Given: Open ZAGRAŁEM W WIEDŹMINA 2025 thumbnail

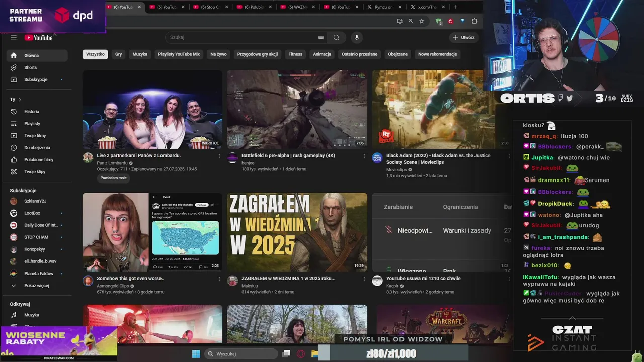Looking at the screenshot, I should point(297,232).
